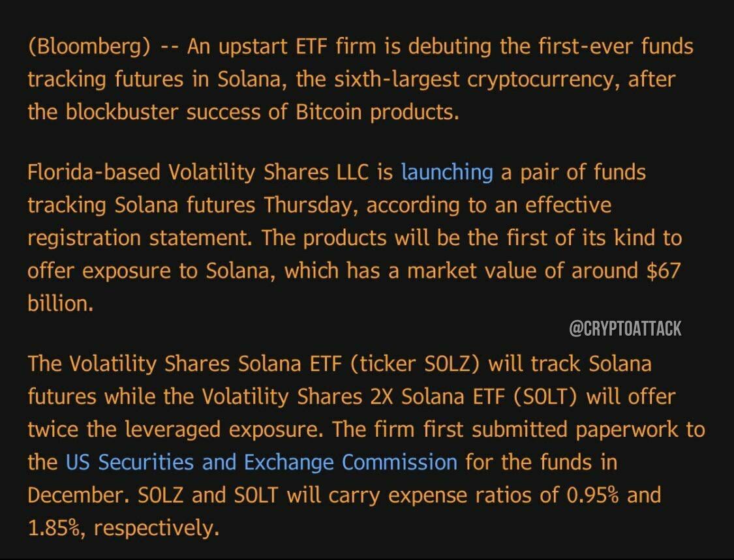Select the "(Bloomberg)" source tag

pos(89,47)
